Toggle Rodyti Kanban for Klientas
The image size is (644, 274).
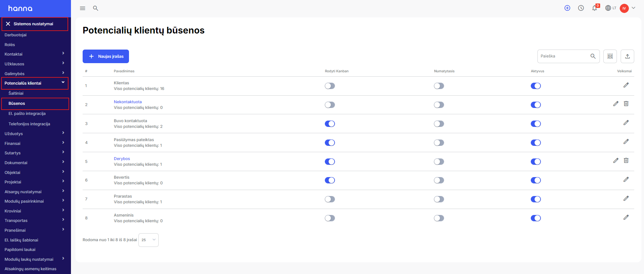[330, 86]
